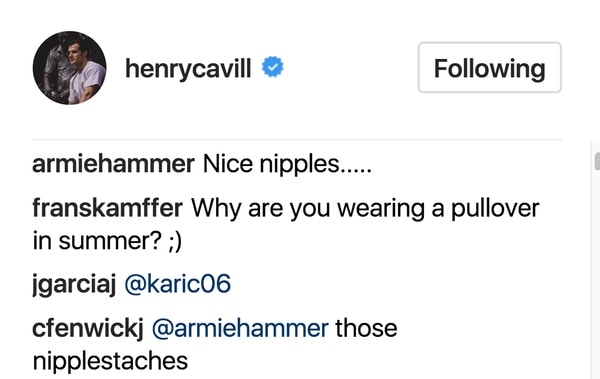This screenshot has width=600, height=379.
Task: Click the word 'those' after @armiehammer
Action: coord(366,328)
